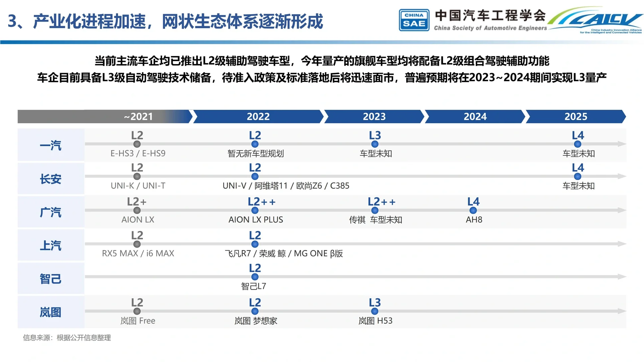This screenshot has height=362, width=644.
Task: Select the 2024 timeline header arrow
Action: (x=475, y=116)
